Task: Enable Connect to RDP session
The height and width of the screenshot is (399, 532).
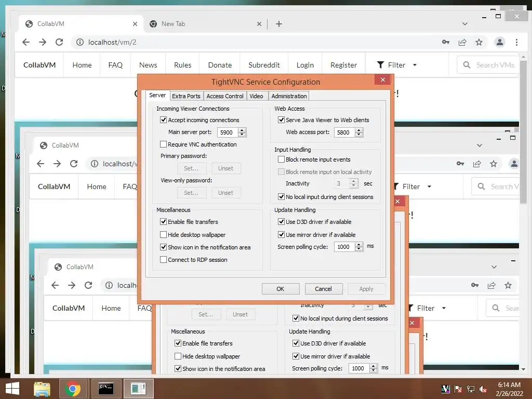Action: coord(163,260)
